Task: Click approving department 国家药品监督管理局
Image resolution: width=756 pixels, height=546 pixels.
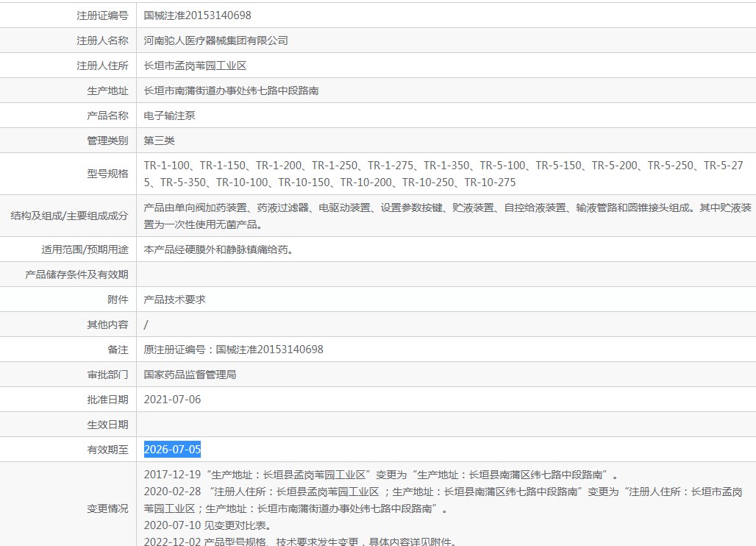Action: 190,375
